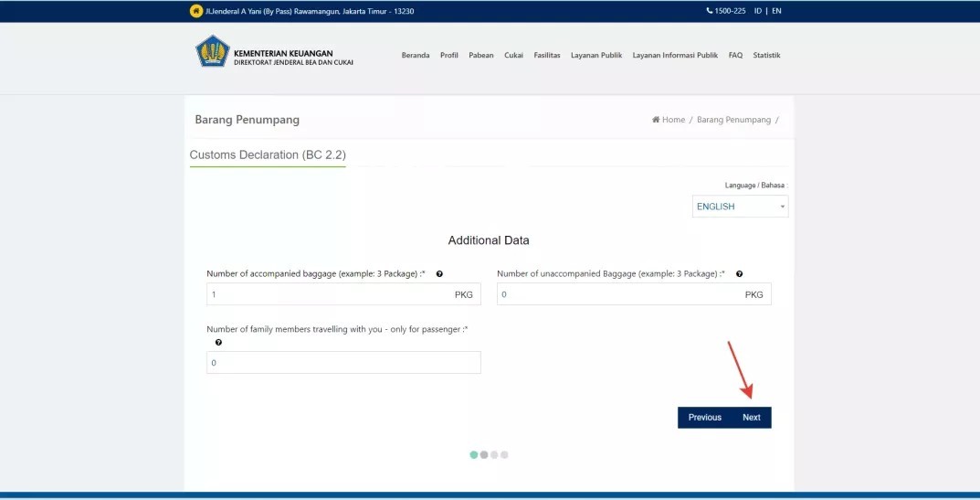Open the Beranda menu

tap(415, 56)
